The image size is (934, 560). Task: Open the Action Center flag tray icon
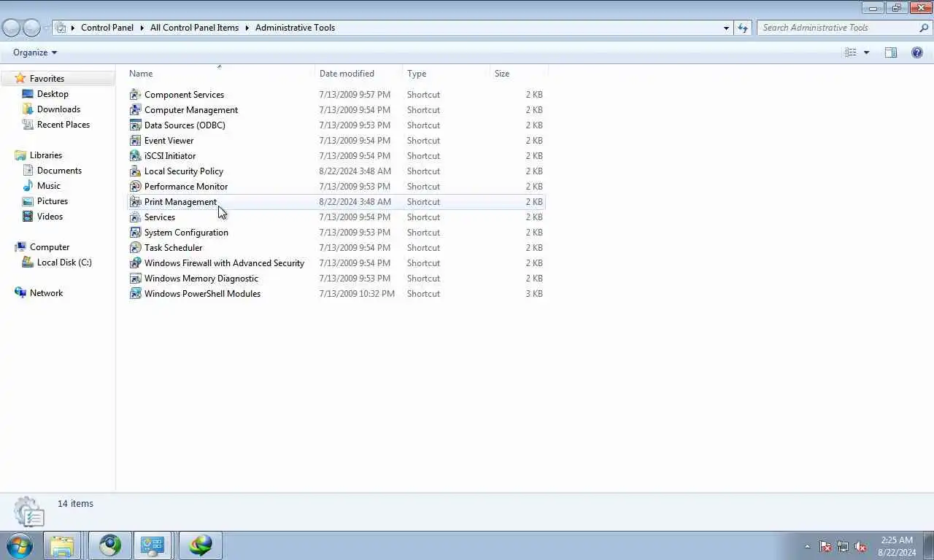coord(825,546)
